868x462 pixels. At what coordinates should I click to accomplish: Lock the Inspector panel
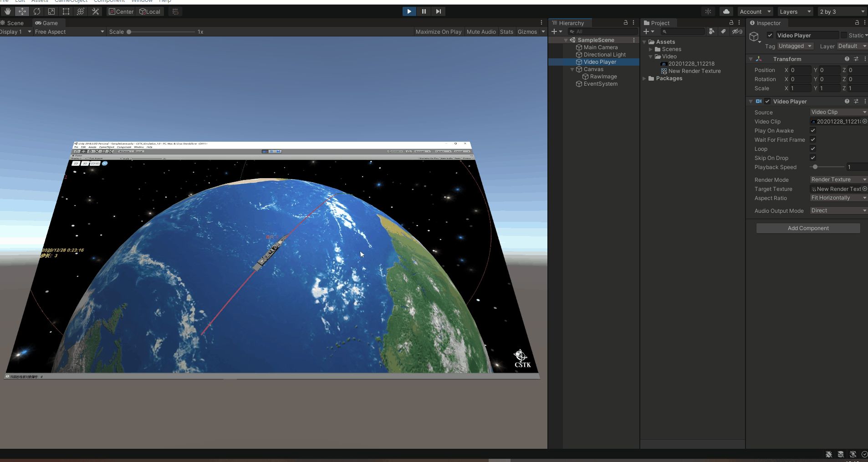pyautogui.click(x=857, y=22)
